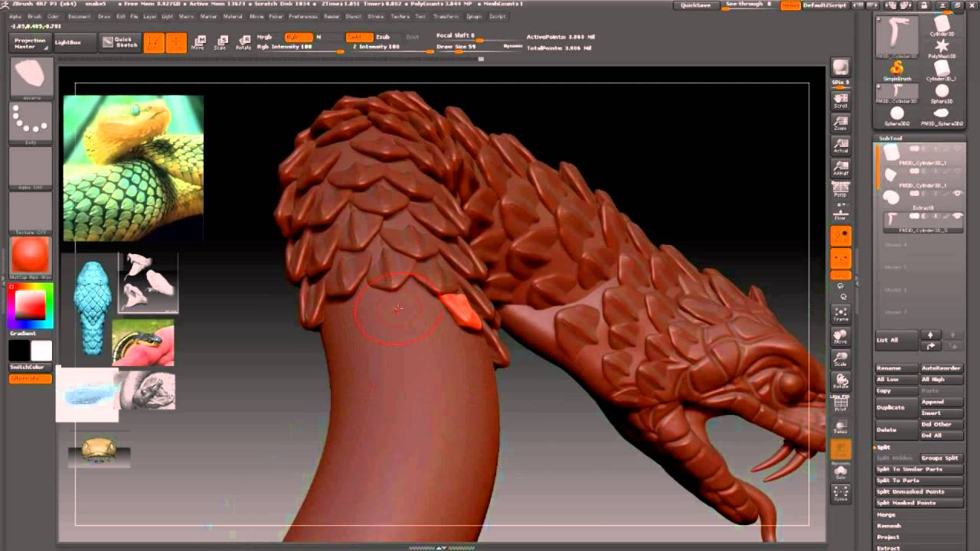This screenshot has width=980, height=551.
Task: Enable Zsub sculpt mode
Action: [x=383, y=37]
